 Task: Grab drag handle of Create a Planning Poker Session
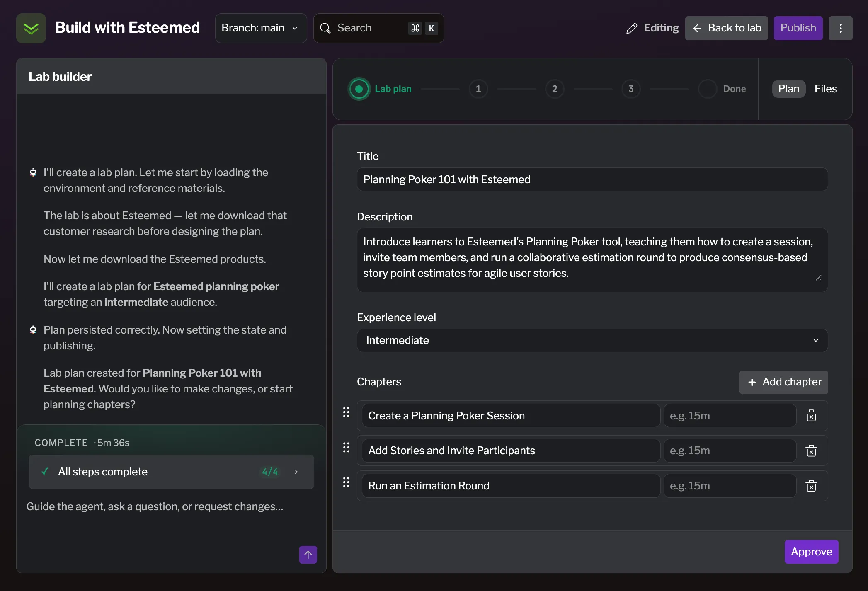pyautogui.click(x=347, y=412)
